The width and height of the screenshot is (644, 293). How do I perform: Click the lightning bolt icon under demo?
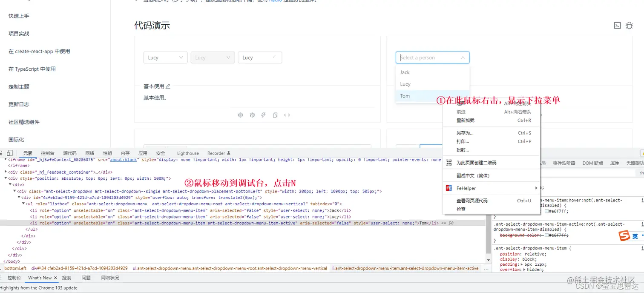tap(264, 115)
